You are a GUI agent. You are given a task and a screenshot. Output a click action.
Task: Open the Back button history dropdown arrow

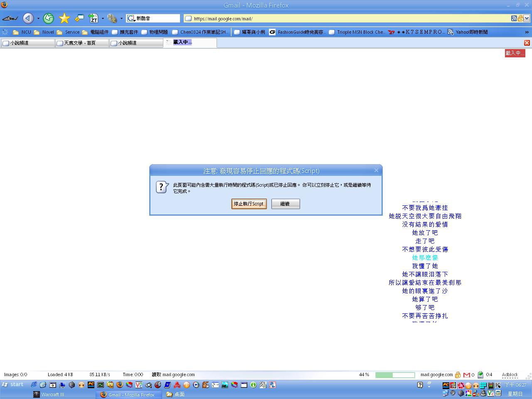point(38,18)
